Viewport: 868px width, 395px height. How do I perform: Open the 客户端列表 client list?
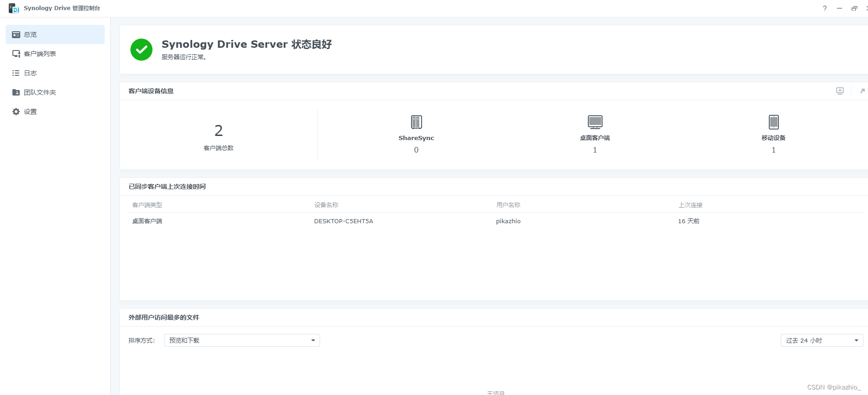(55, 54)
